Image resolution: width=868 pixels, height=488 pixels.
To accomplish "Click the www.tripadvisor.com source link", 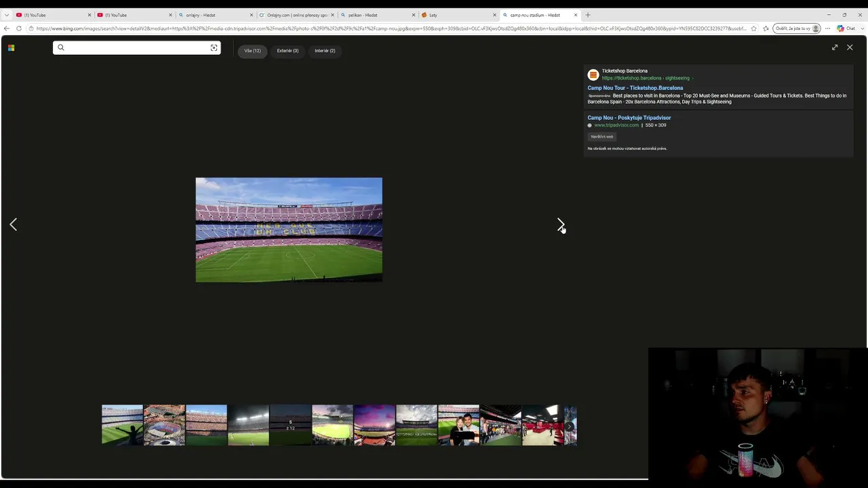I will pos(616,125).
